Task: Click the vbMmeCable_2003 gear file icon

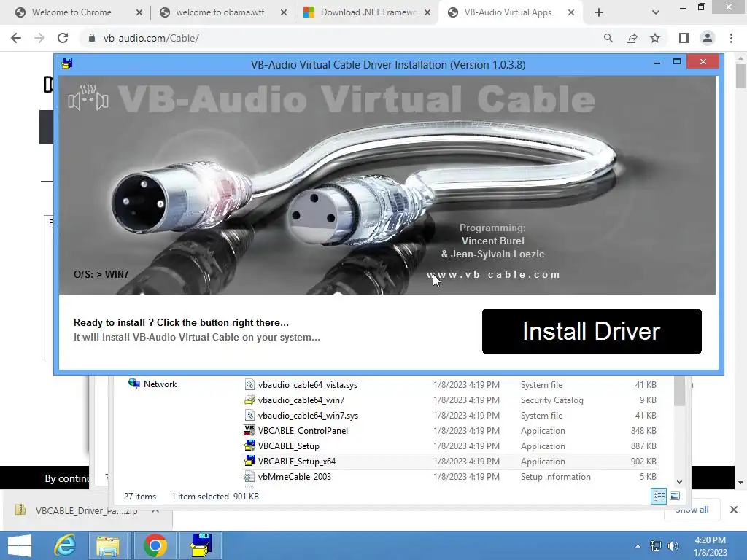Action: coord(249,476)
